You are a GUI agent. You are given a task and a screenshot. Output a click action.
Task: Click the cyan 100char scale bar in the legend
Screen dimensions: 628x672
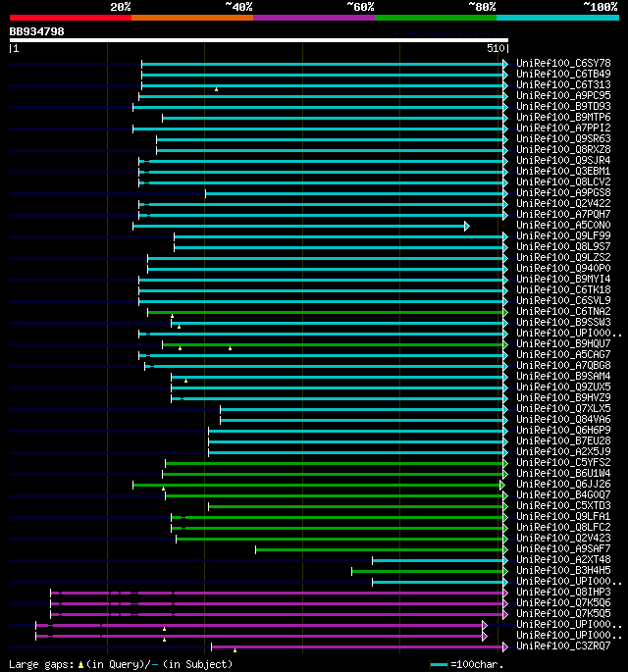coord(439,665)
